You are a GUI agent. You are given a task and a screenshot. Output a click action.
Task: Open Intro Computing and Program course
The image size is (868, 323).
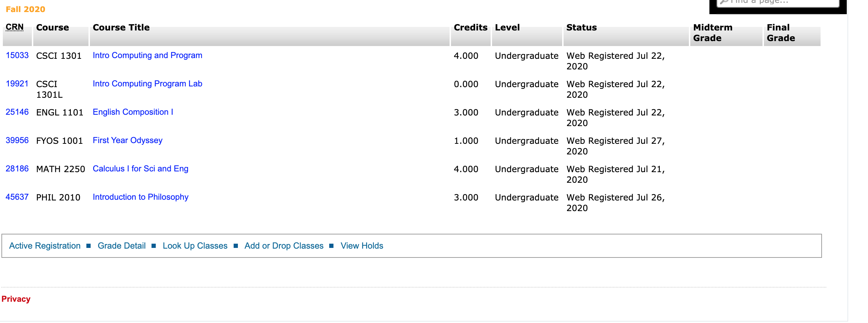click(x=147, y=56)
